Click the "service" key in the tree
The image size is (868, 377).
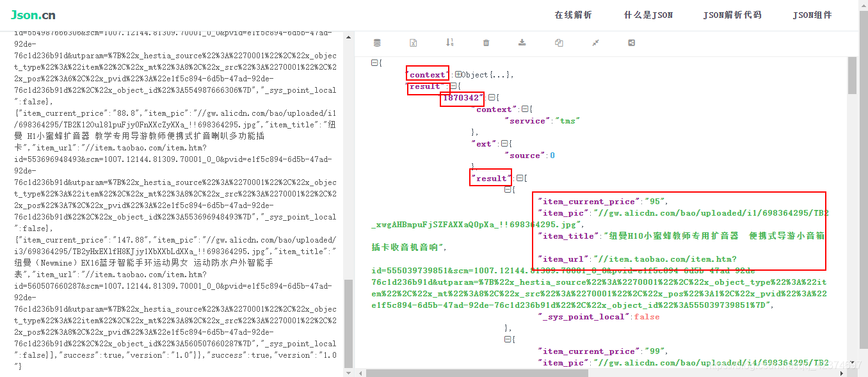pos(527,121)
